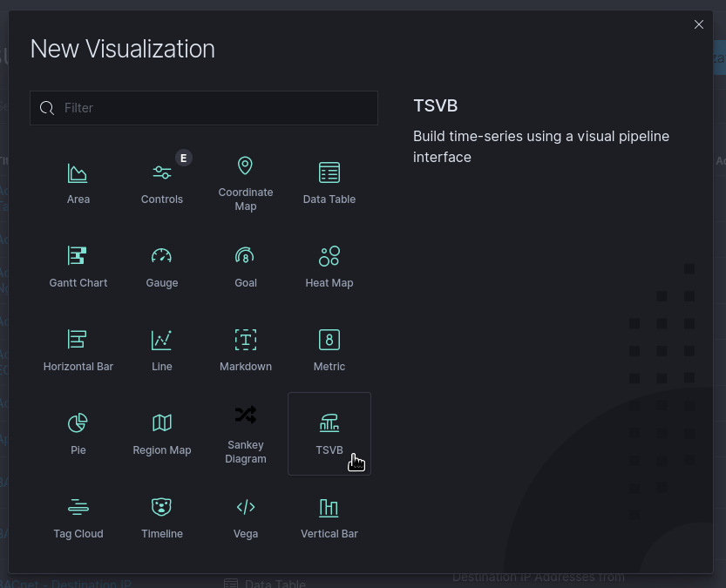Image resolution: width=726 pixels, height=588 pixels.
Task: Select the TSVB visualization tile
Action: tap(329, 431)
